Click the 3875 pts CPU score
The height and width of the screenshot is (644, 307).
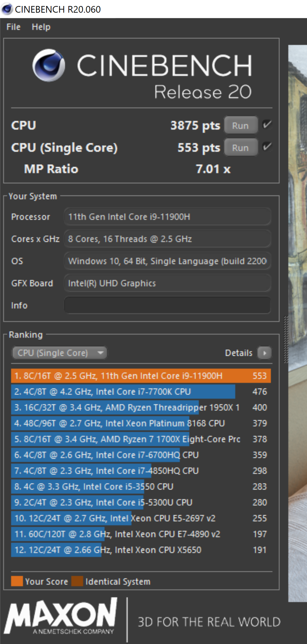coord(195,126)
